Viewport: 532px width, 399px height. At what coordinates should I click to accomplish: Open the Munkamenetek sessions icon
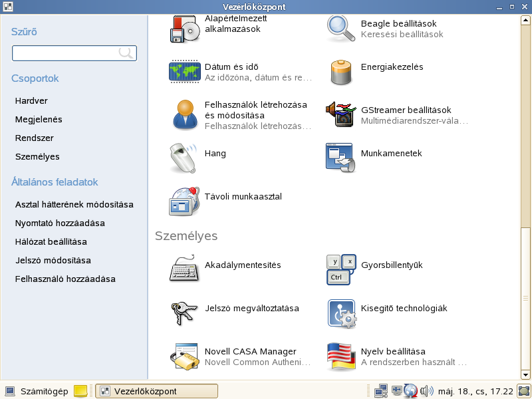point(340,158)
